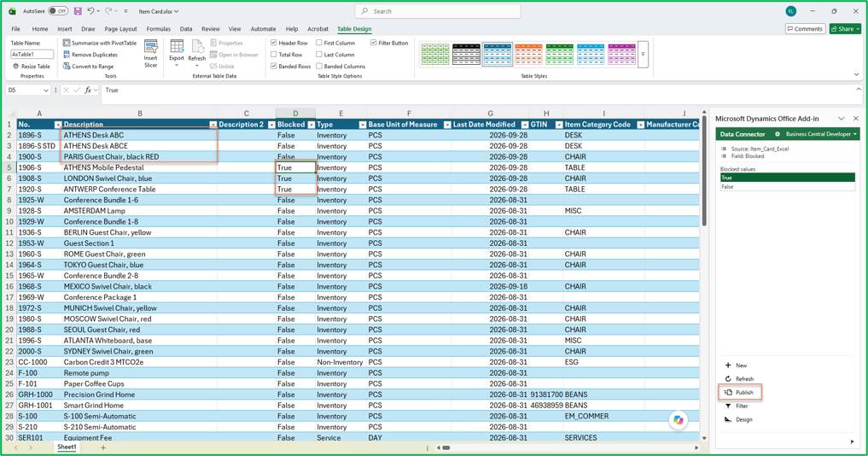The height and width of the screenshot is (456, 868).
Task: Click the Copilot floating icon
Action: [679, 420]
